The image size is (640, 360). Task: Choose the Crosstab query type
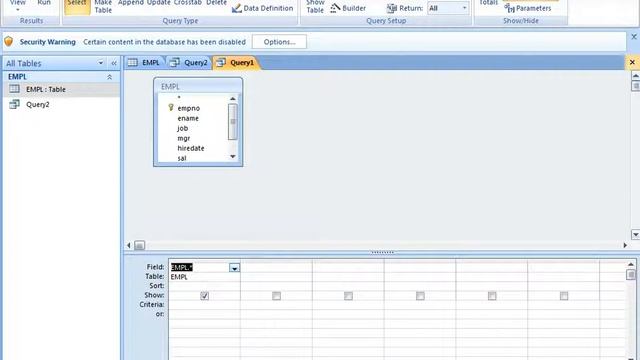click(188, 2)
